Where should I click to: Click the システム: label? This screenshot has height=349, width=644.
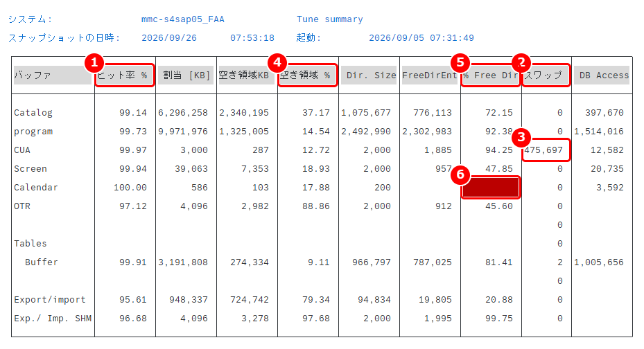click(x=30, y=19)
